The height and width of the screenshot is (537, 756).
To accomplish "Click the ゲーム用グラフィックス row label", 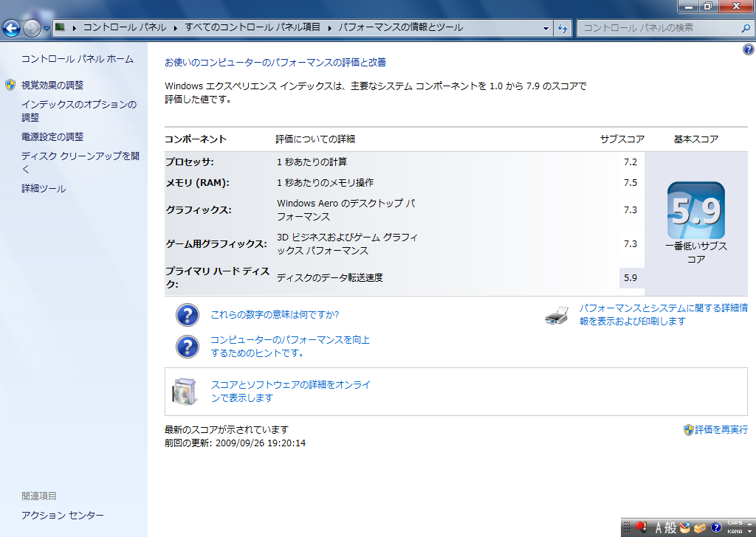I will (216, 243).
